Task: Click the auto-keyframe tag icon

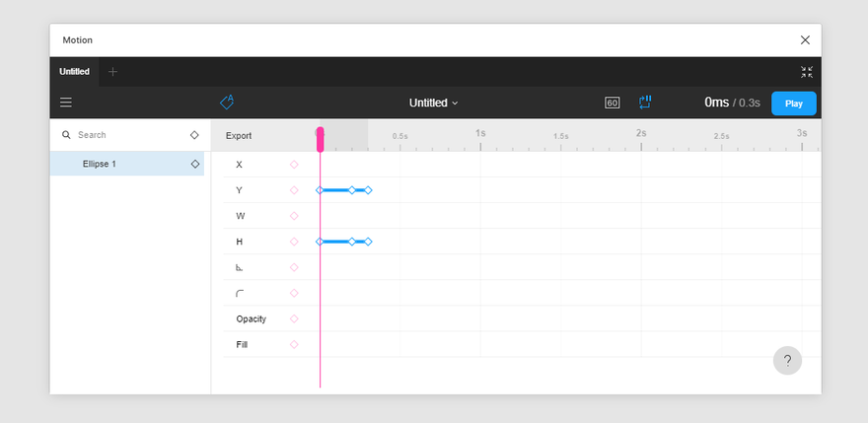Action: [x=227, y=102]
